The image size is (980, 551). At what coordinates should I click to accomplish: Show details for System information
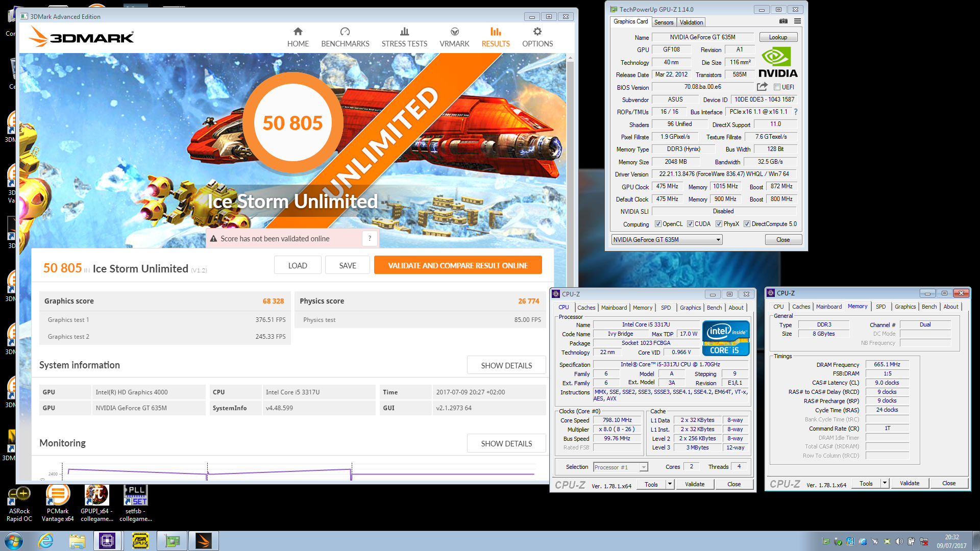pyautogui.click(x=506, y=365)
